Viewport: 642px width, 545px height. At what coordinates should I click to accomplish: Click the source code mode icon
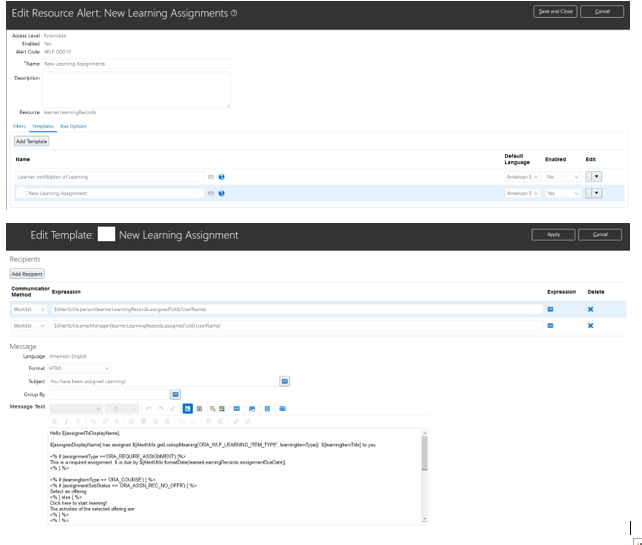(x=199, y=409)
